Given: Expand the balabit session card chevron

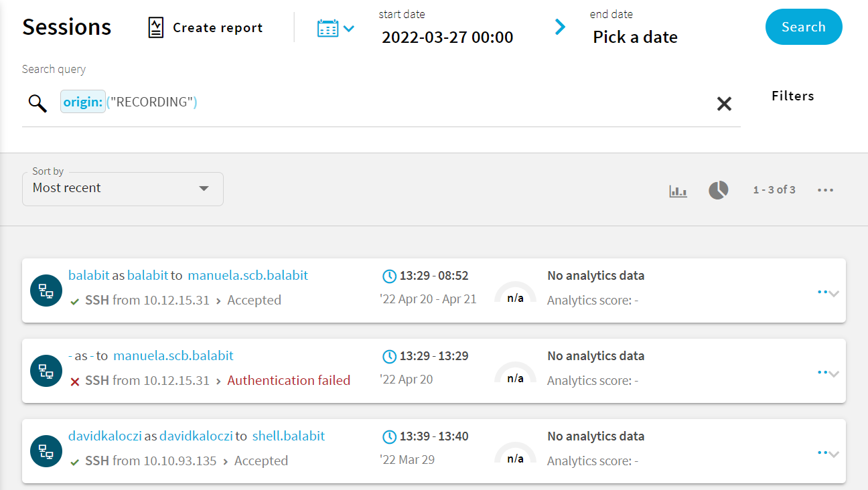Looking at the screenshot, I should click(x=834, y=294).
